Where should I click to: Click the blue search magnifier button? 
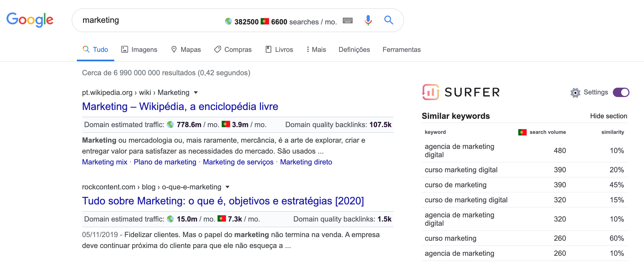pos(388,20)
